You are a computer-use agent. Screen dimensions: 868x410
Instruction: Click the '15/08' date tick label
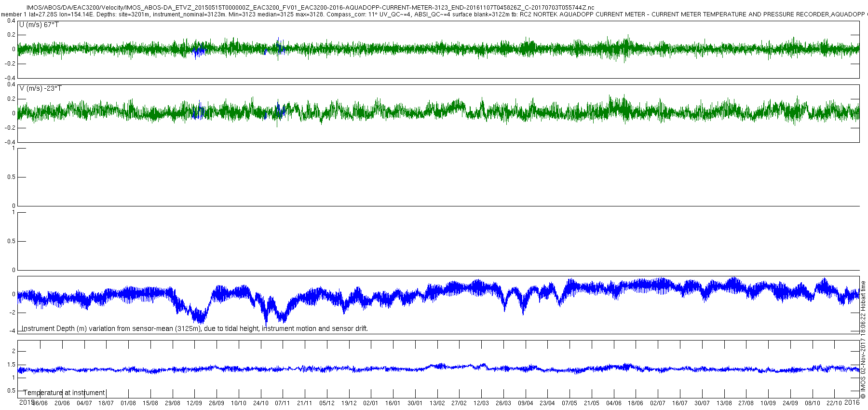coord(150,403)
